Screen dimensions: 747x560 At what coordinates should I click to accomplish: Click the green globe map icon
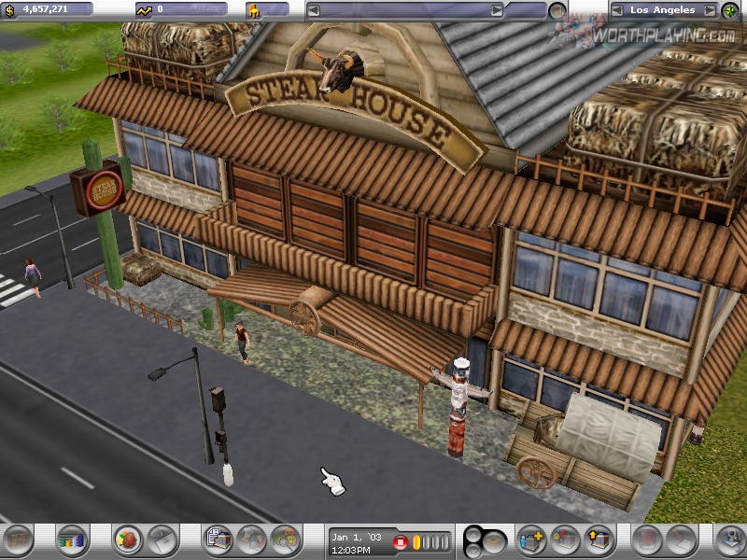point(731,10)
